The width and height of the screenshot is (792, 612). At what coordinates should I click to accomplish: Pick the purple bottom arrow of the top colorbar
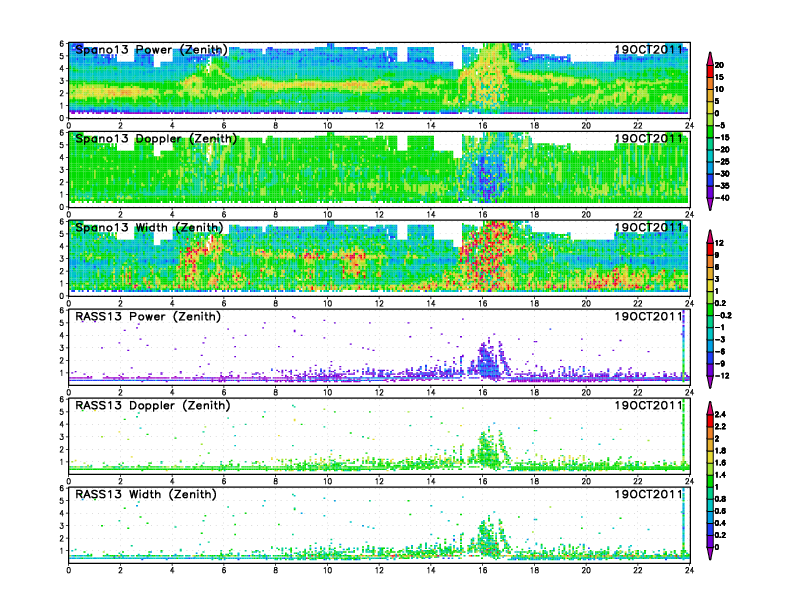pos(710,205)
